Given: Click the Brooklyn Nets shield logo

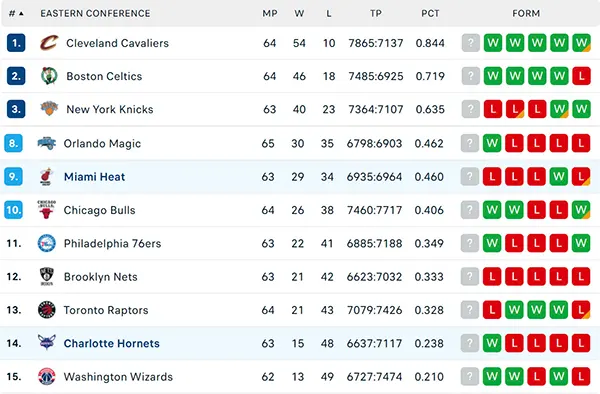Looking at the screenshot, I should 47,277.
